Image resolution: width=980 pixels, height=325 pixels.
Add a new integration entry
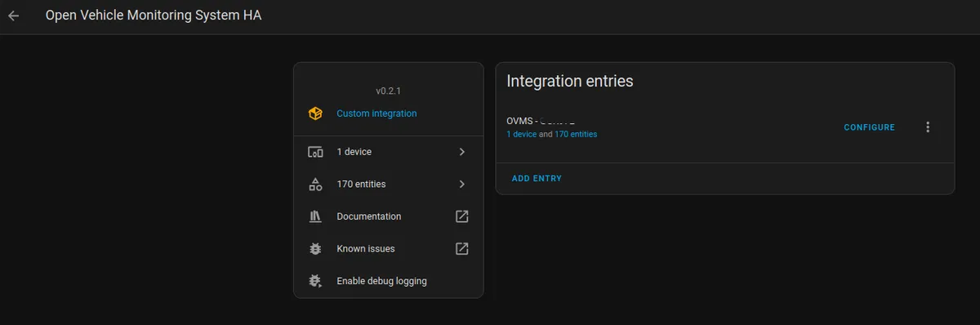(x=537, y=178)
